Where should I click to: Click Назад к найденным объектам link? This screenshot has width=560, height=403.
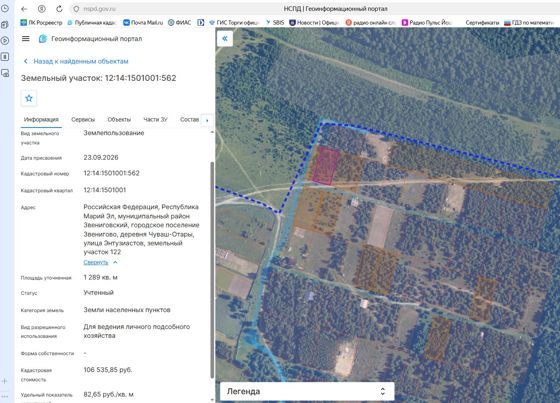(x=81, y=61)
